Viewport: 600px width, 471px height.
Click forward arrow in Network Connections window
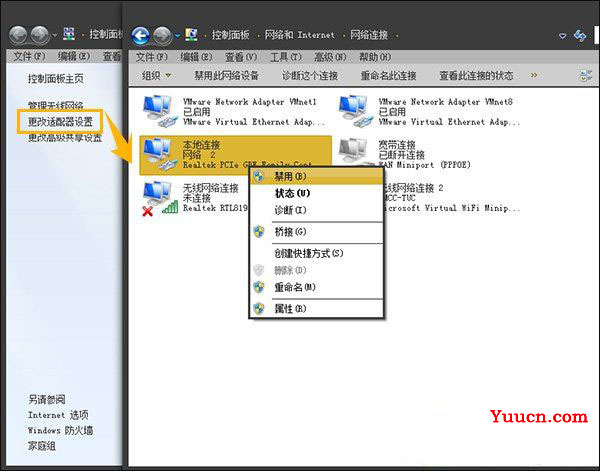point(162,36)
